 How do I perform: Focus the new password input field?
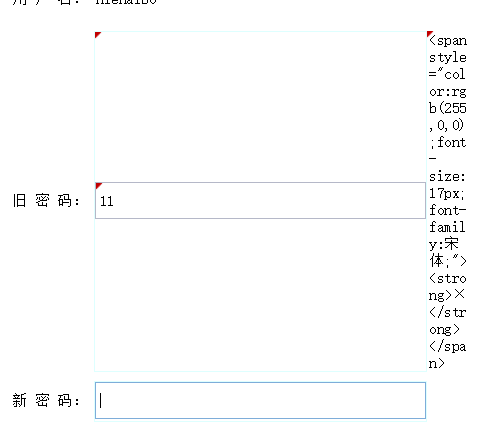click(260, 400)
